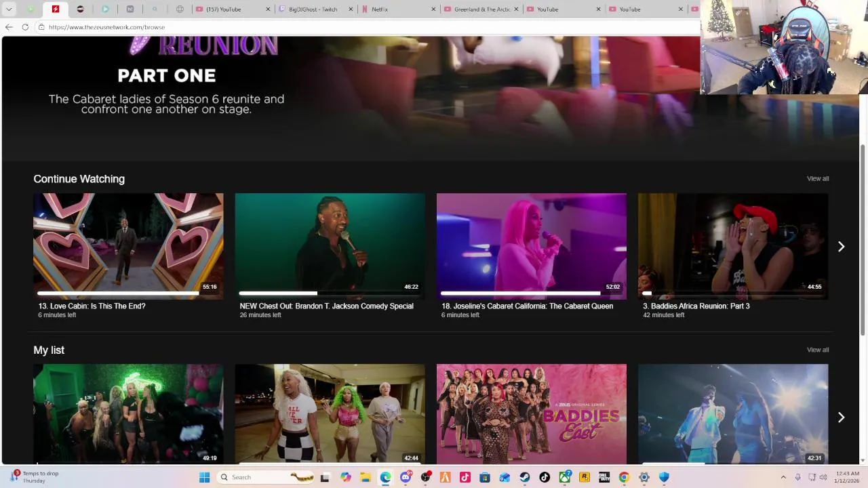
Task: Close the BigDJGhost - Twitch tab
Action: [x=351, y=9]
